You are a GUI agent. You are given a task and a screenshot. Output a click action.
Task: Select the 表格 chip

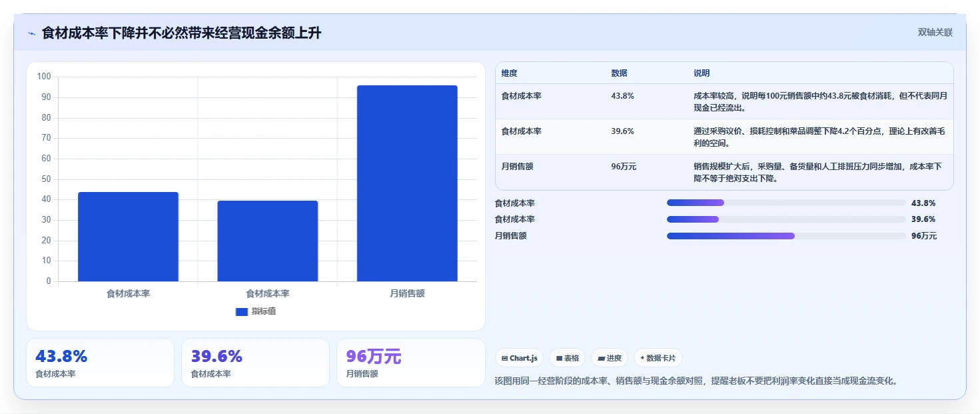point(568,358)
